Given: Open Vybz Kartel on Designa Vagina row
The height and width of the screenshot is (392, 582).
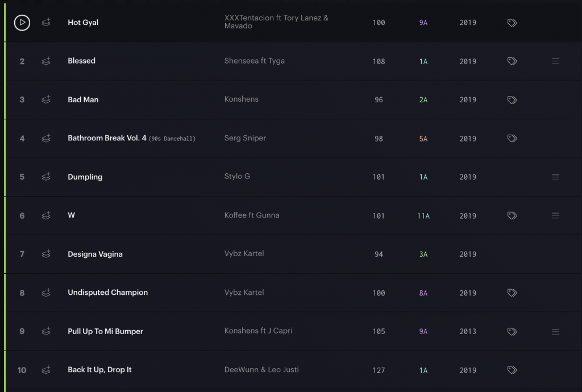Looking at the screenshot, I should (244, 254).
